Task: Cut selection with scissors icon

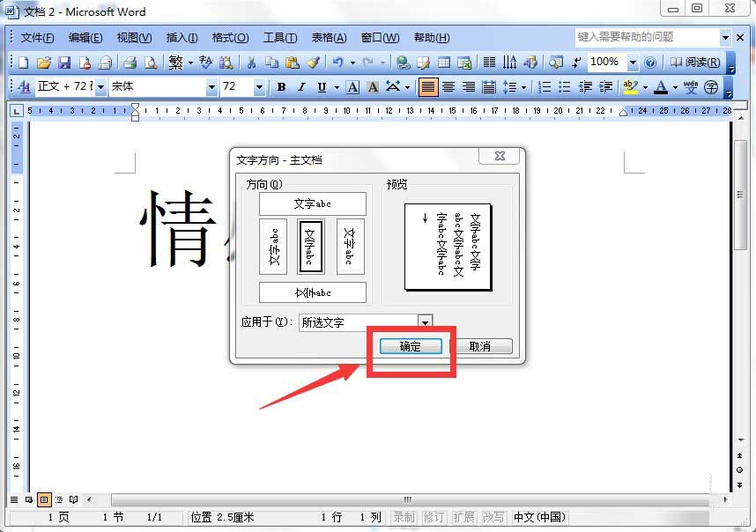Action: [251, 63]
